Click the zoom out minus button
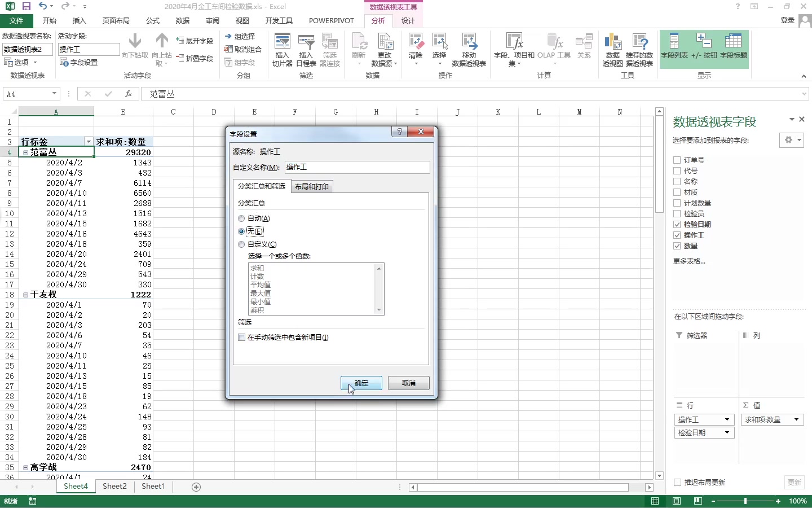This screenshot has width=812, height=508. point(713,501)
